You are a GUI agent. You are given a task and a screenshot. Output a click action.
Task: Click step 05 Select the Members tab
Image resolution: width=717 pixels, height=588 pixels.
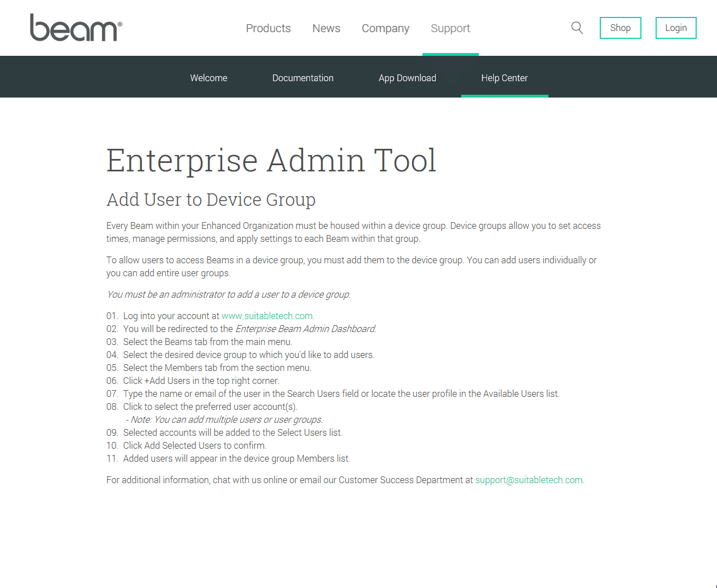(x=209, y=368)
